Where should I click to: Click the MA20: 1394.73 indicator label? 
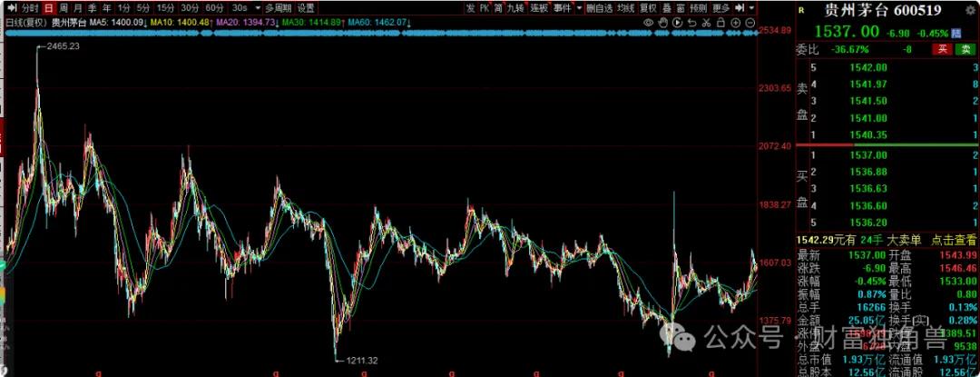coord(247,23)
